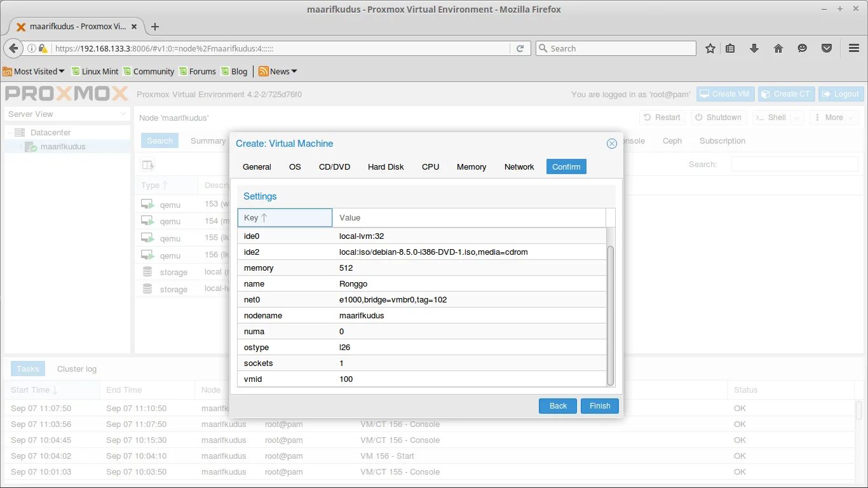Click the settings grid vertical scrollbar
Viewport: 868px width, 488px height.
(611, 315)
